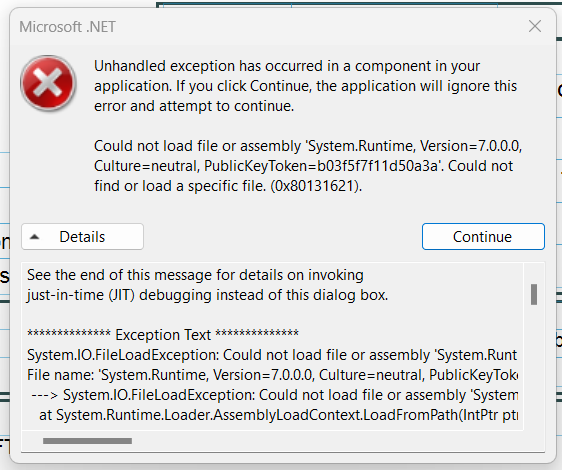
Task: Close the Microsoft .NET dialog
Action: pyautogui.click(x=535, y=26)
